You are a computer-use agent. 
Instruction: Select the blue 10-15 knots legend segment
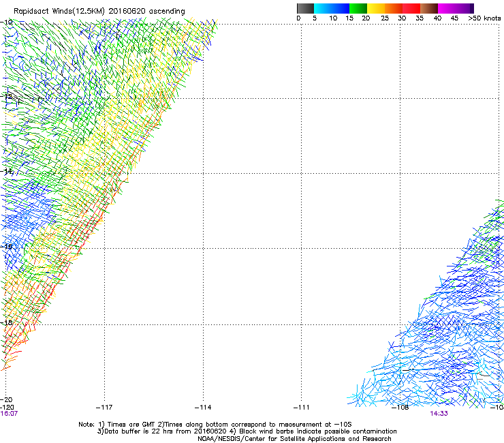pos(341,8)
